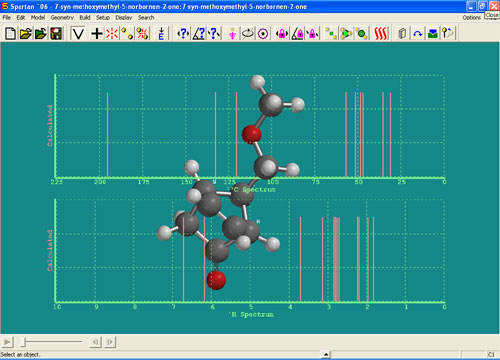Select the Break Bond tool
The width and height of the screenshot is (500, 360).
(142, 34)
